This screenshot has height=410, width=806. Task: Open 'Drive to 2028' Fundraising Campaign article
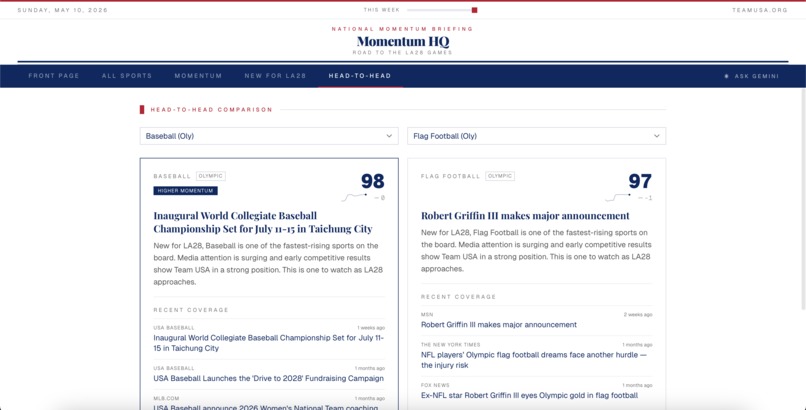point(268,379)
